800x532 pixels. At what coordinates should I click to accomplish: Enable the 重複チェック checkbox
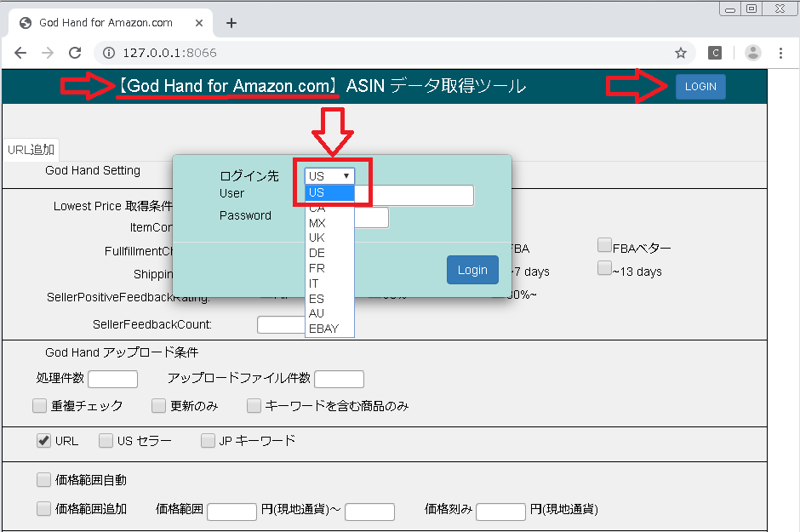pyautogui.click(x=39, y=405)
